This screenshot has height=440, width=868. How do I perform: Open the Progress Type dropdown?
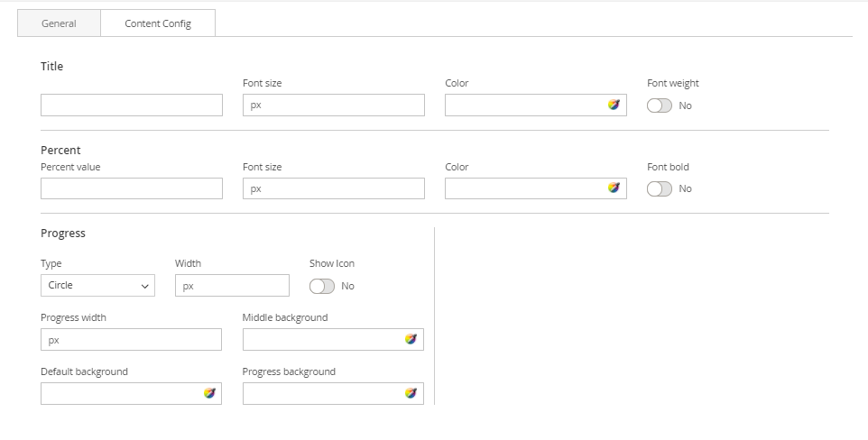(x=97, y=286)
